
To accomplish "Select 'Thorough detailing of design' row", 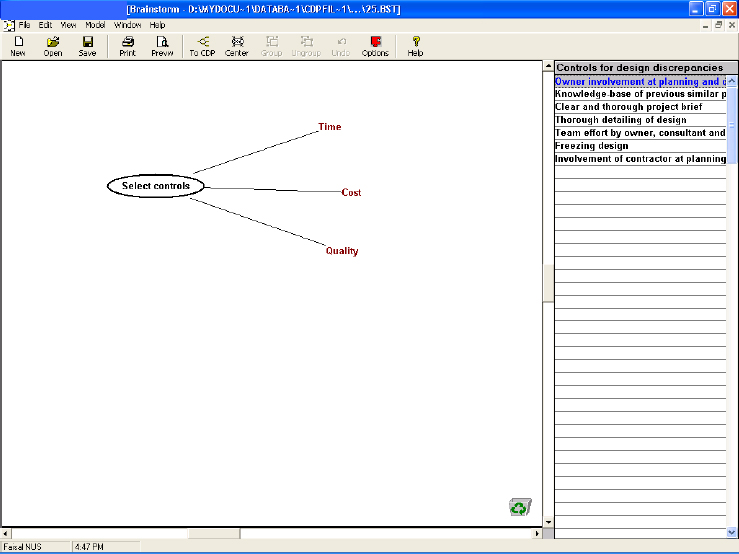I will 640,120.
